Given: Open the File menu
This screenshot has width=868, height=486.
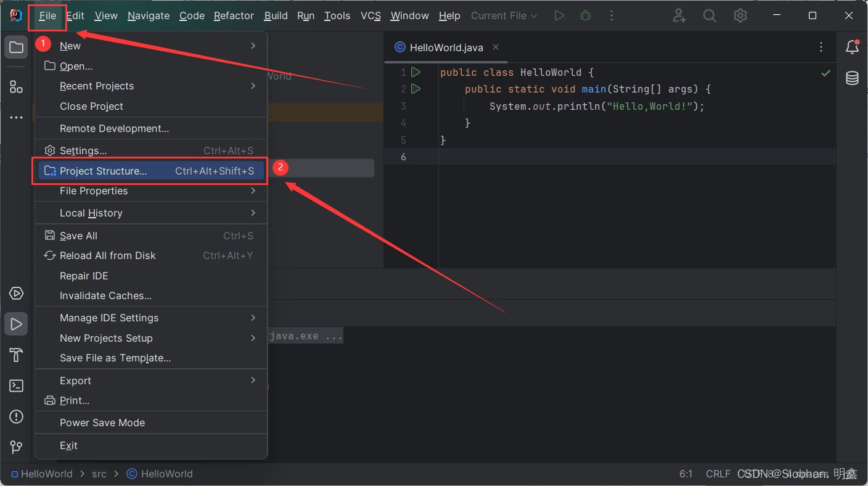Looking at the screenshot, I should pyautogui.click(x=47, y=16).
